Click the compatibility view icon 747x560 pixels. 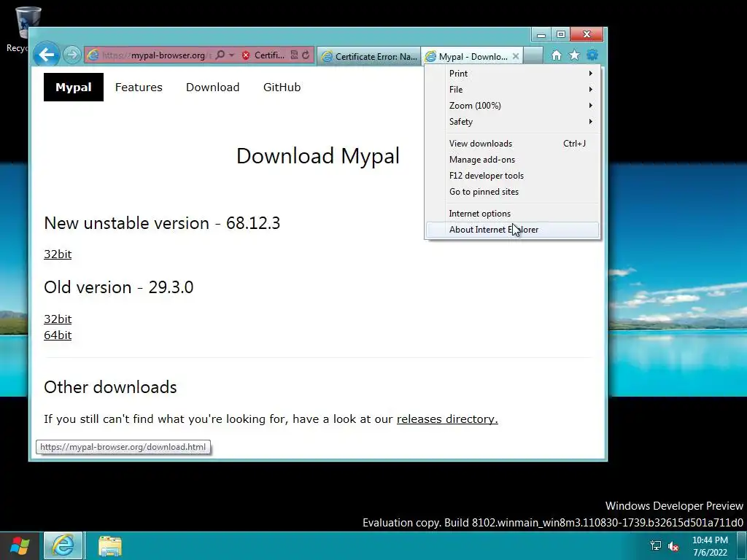point(295,55)
